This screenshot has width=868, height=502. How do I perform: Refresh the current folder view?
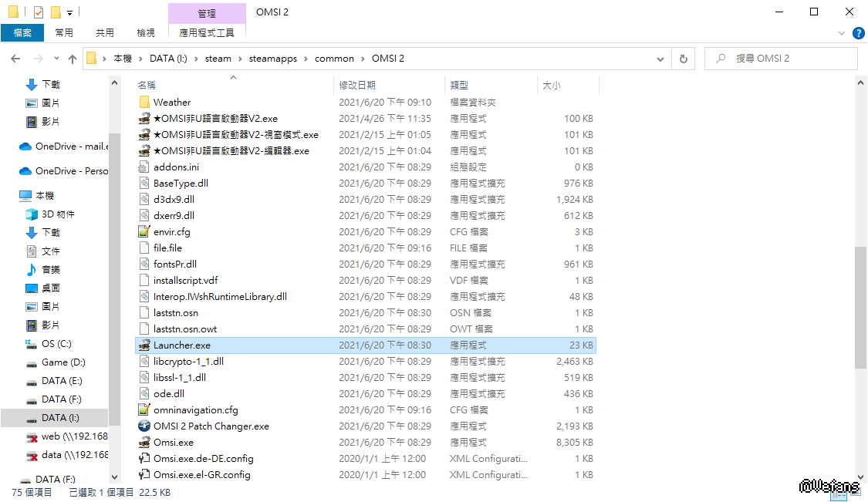tap(683, 59)
